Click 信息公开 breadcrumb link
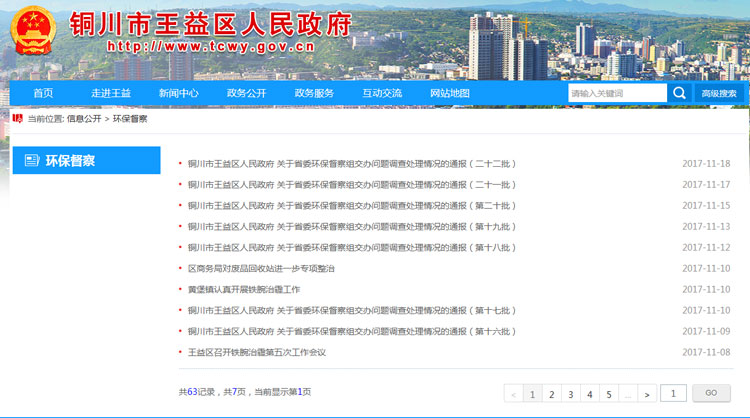 pos(84,119)
